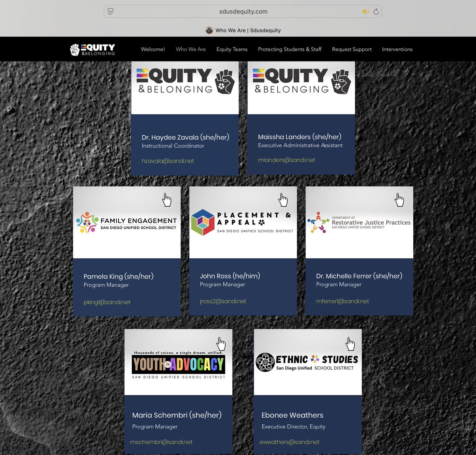The height and width of the screenshot is (455, 476).
Task: Open the Request Support menu item
Action: 352,49
